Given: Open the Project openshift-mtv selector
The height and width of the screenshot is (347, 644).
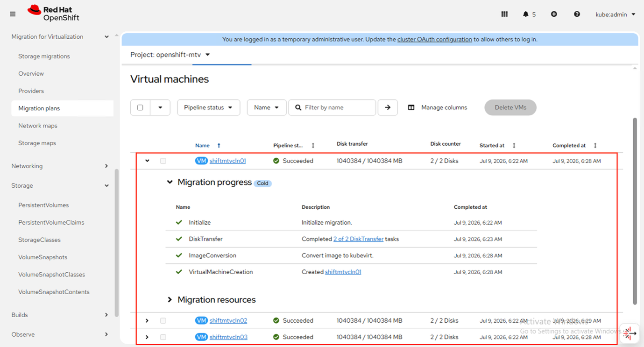Looking at the screenshot, I should [x=170, y=55].
